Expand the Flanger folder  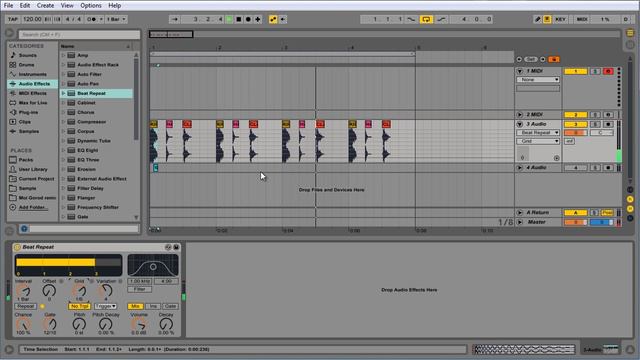pyautogui.click(x=63, y=198)
